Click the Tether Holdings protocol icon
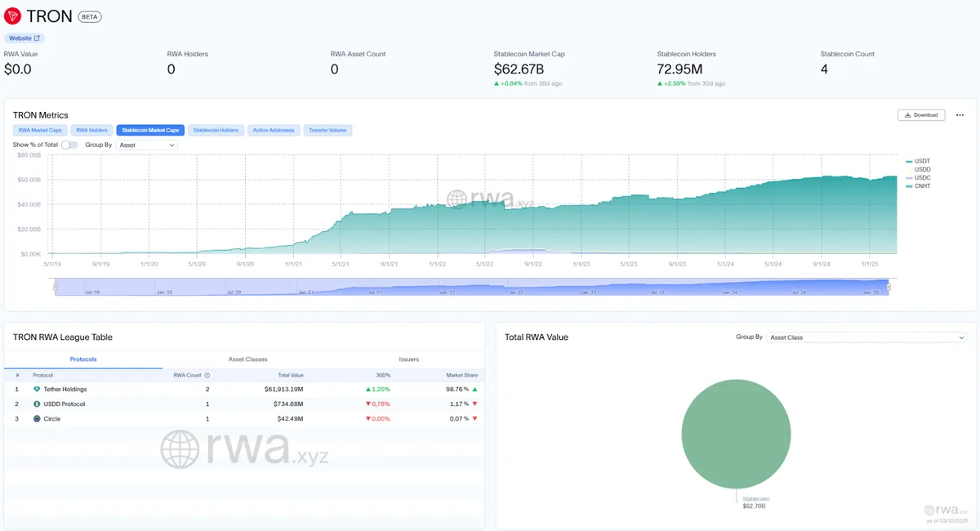 coord(36,390)
